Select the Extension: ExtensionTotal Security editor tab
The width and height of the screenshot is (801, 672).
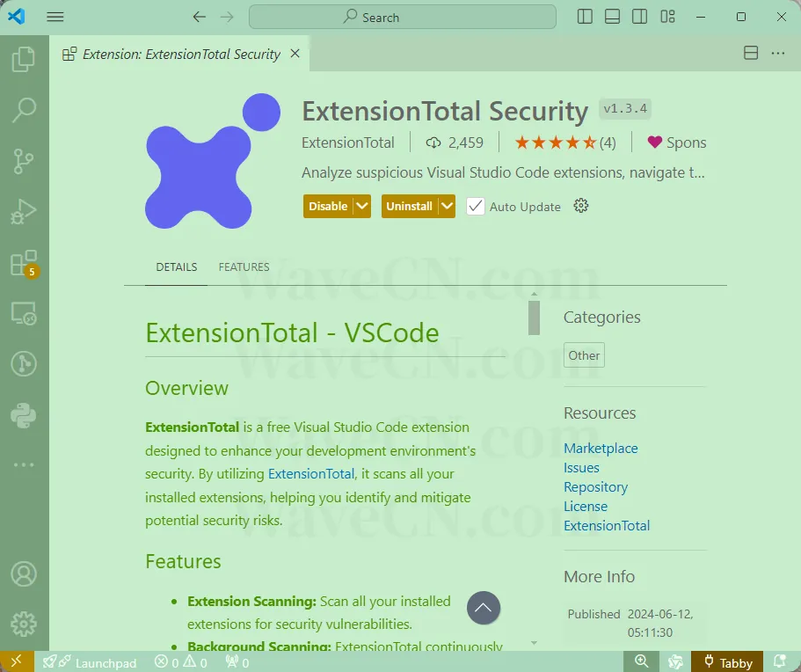[x=179, y=55]
